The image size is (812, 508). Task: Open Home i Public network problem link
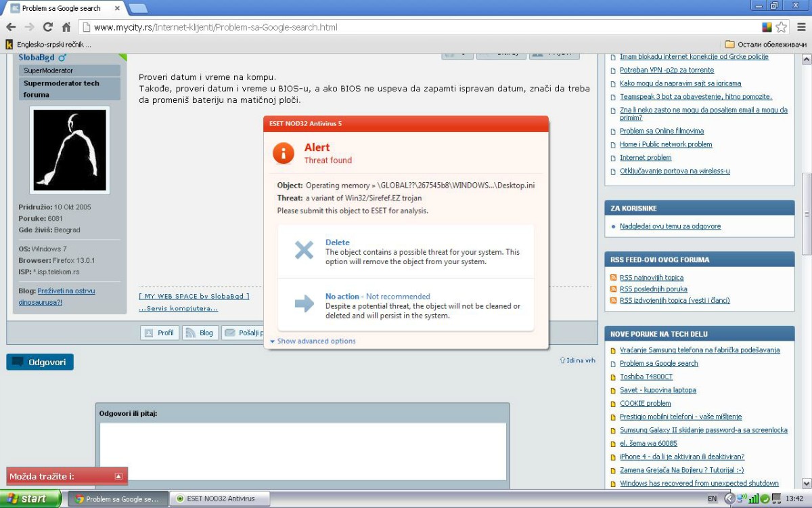click(x=666, y=144)
